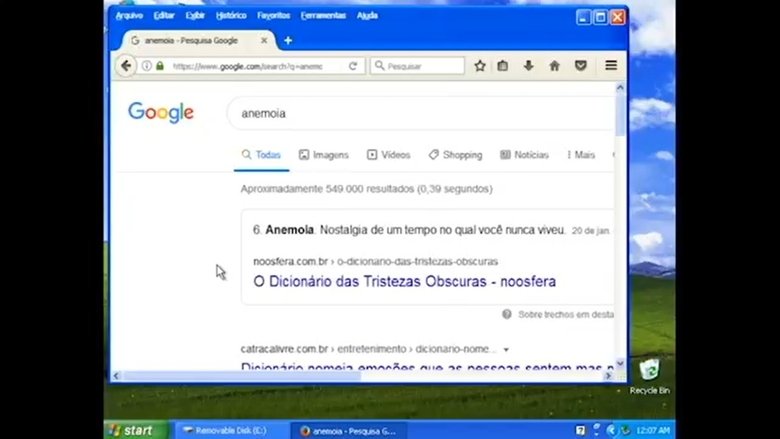The height and width of the screenshot is (439, 780).
Task: Switch to the Imagens search tab
Action: (x=324, y=155)
